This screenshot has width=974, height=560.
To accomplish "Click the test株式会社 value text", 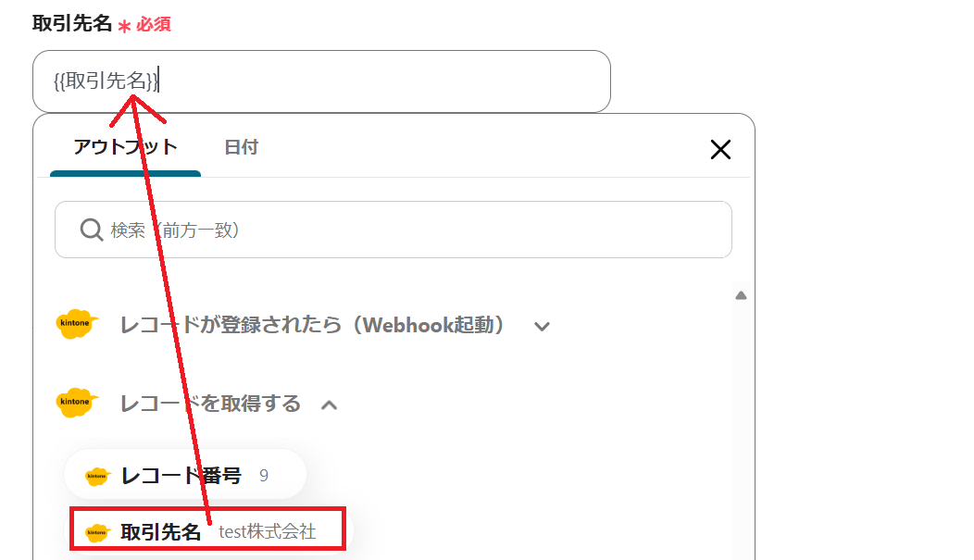I will tap(267, 532).
